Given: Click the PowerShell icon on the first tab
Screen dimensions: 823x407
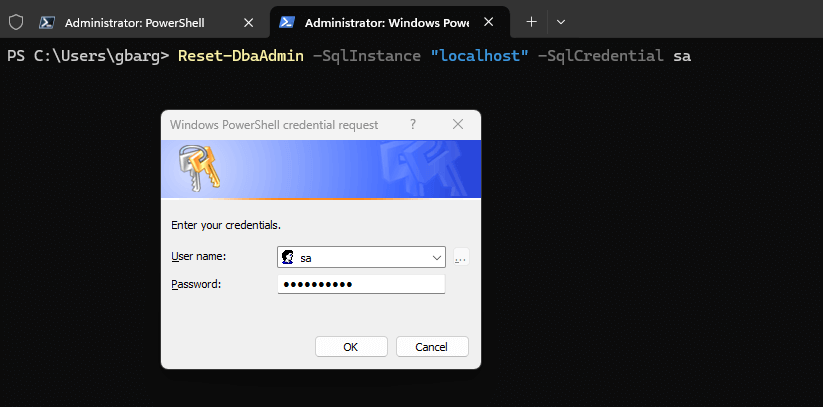Looking at the screenshot, I should tap(46, 21).
